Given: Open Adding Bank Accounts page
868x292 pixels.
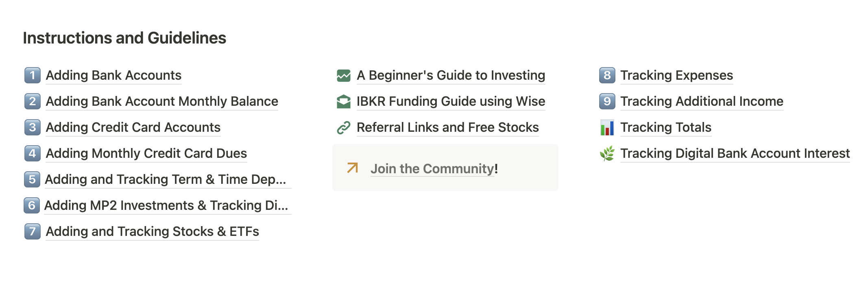Looking at the screenshot, I should click(113, 75).
